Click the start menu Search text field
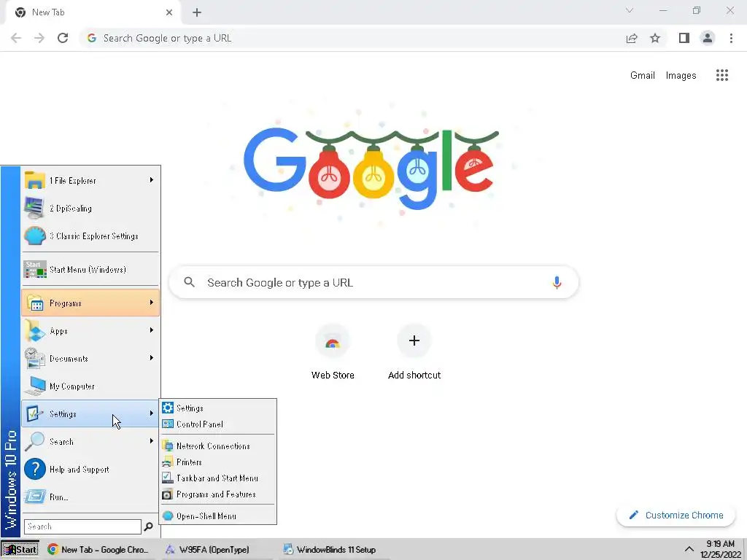 point(83,526)
